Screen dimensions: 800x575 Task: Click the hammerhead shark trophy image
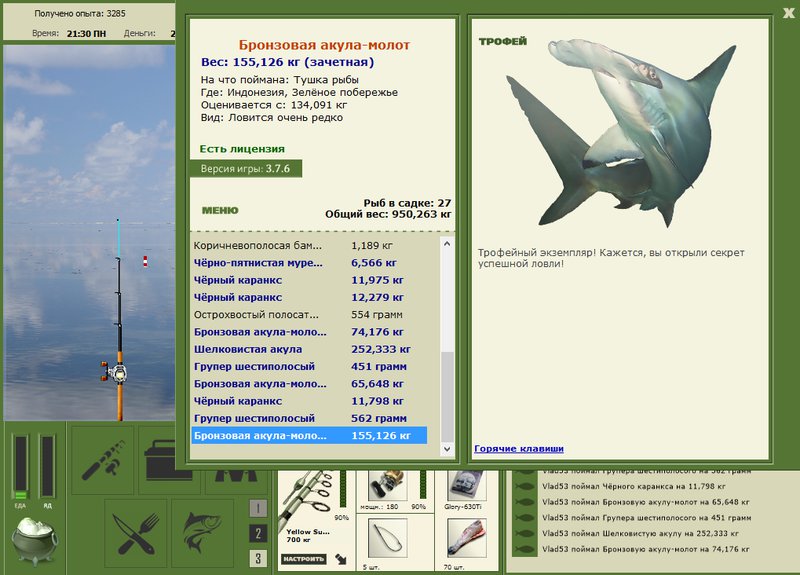tap(620, 133)
